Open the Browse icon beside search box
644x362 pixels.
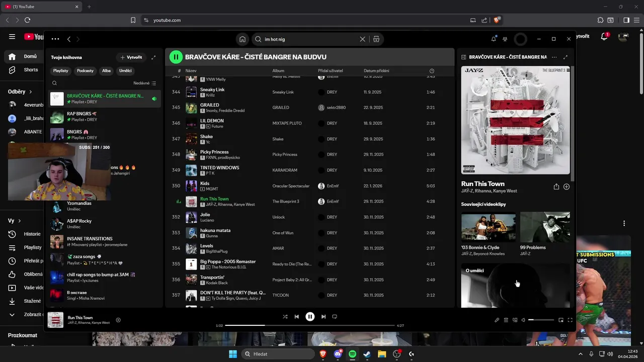coord(376,39)
